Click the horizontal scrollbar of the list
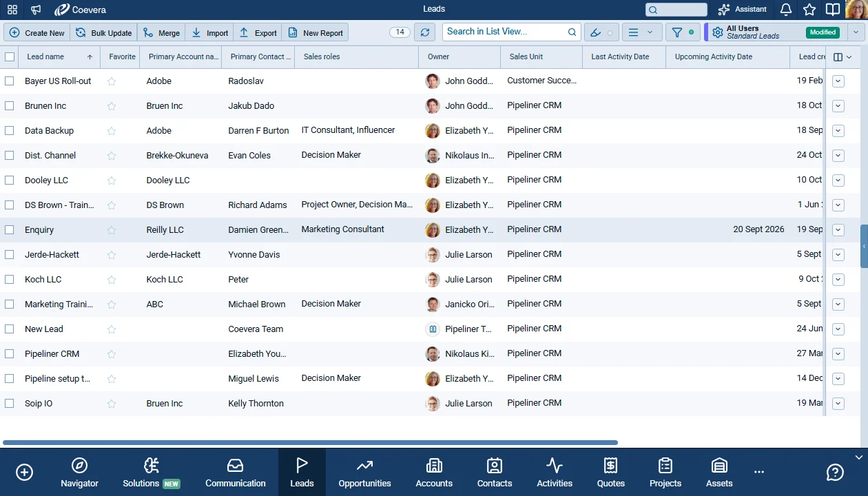The height and width of the screenshot is (496, 868). point(310,442)
